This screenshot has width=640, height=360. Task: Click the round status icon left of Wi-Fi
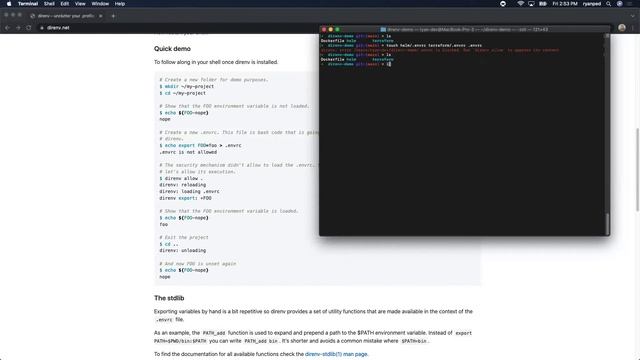pyautogui.click(x=503, y=4)
